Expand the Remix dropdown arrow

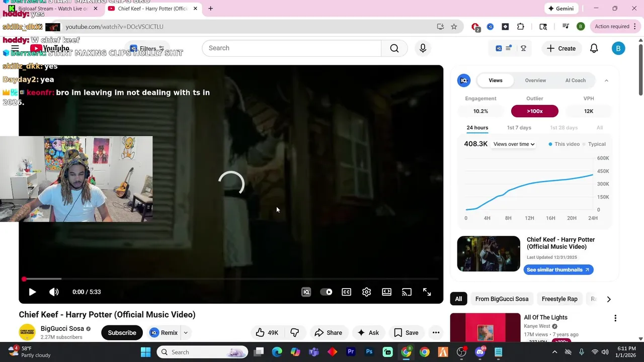tap(186, 332)
